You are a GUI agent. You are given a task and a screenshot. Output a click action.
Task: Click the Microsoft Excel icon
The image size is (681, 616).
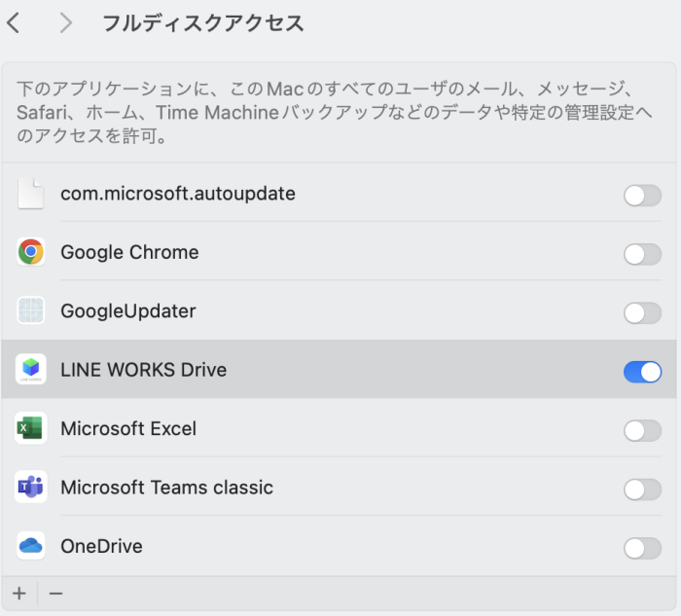point(30,428)
